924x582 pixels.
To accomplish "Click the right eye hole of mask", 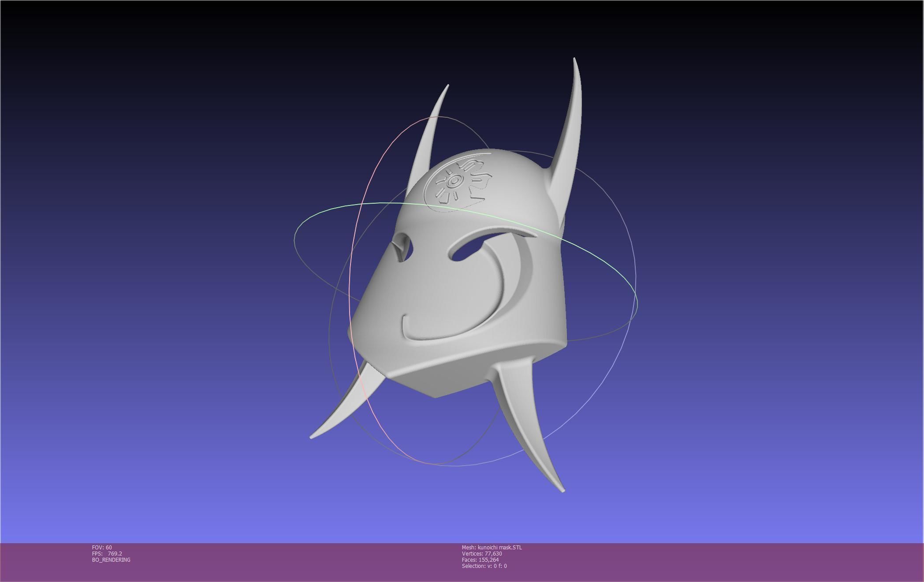I will [x=467, y=250].
